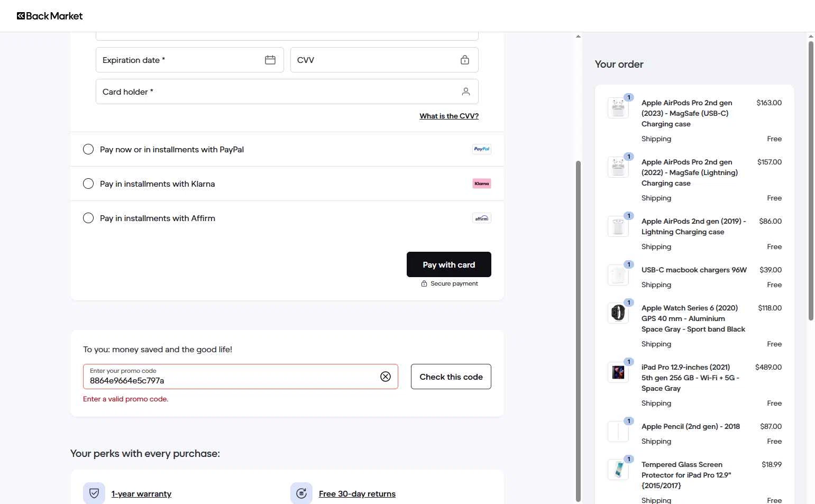This screenshot has height=504, width=815.
Task: Open the AirPods 2nd gen 2019 thumbnail
Action: coord(618,226)
